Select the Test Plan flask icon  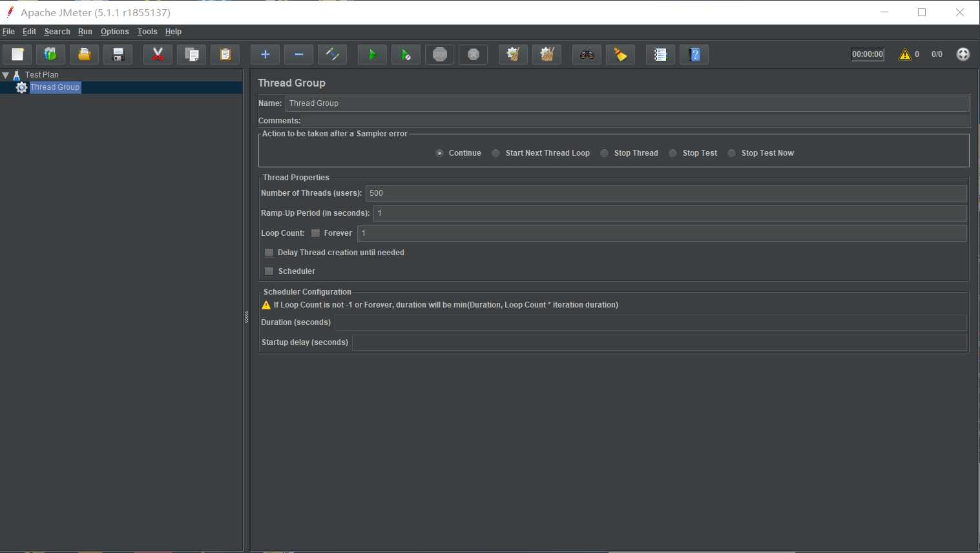click(x=17, y=75)
